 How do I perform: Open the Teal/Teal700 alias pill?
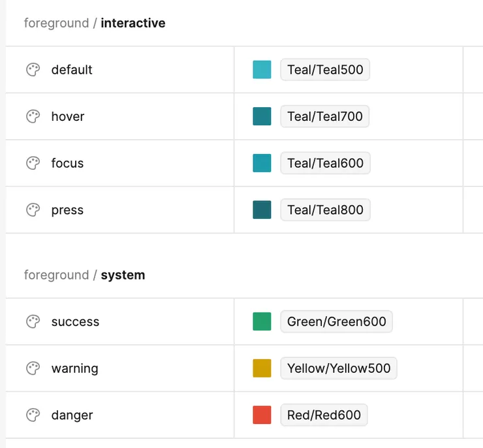(325, 117)
